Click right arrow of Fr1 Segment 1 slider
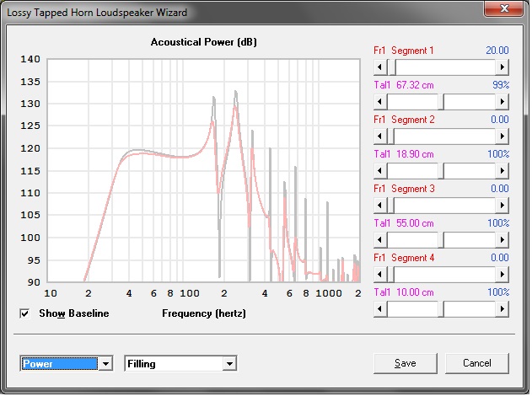 502,67
